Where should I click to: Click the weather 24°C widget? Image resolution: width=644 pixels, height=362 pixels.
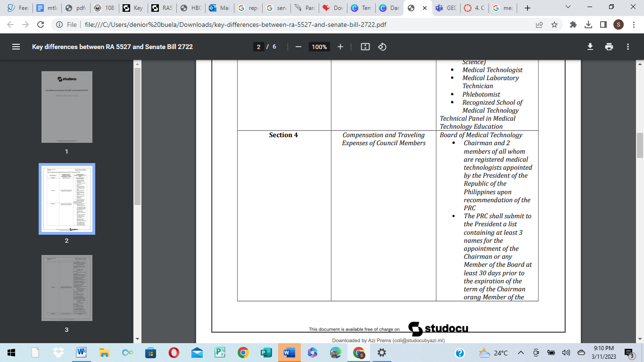(x=493, y=353)
